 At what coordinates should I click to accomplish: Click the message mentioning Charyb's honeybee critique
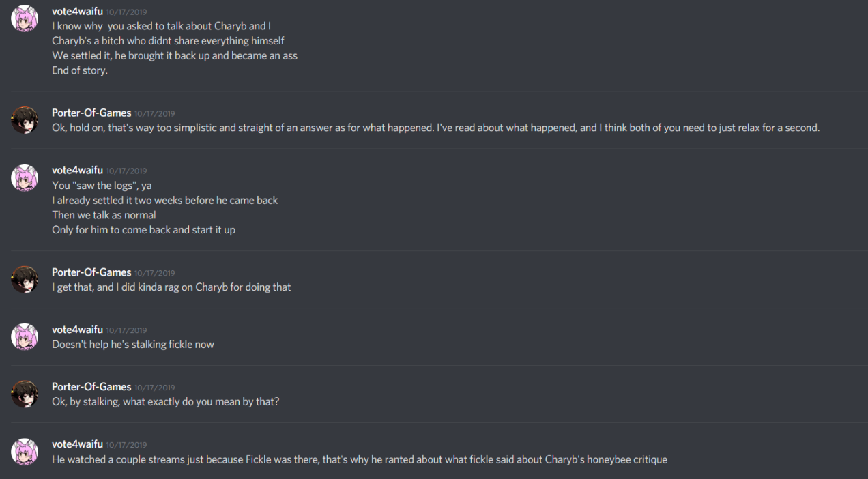point(360,459)
